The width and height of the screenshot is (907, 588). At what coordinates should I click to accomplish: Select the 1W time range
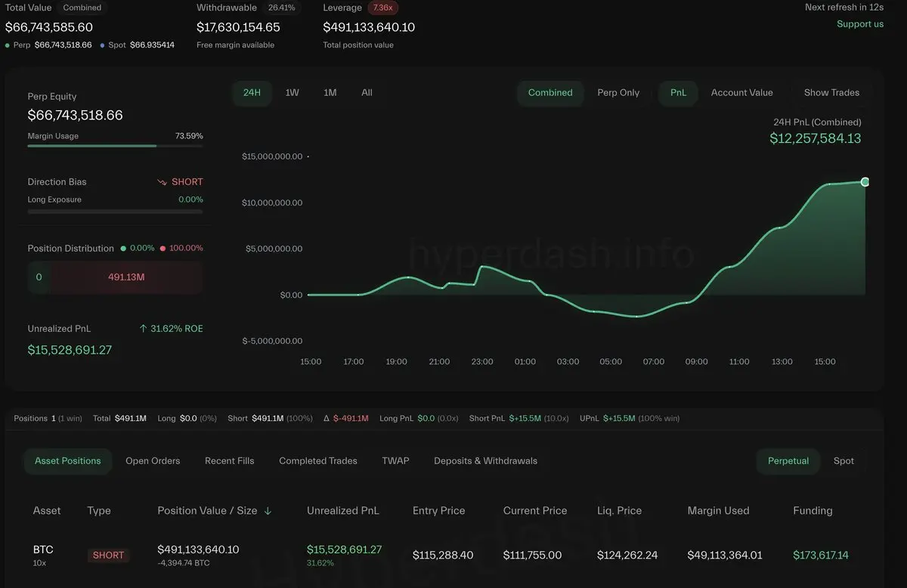(x=292, y=93)
